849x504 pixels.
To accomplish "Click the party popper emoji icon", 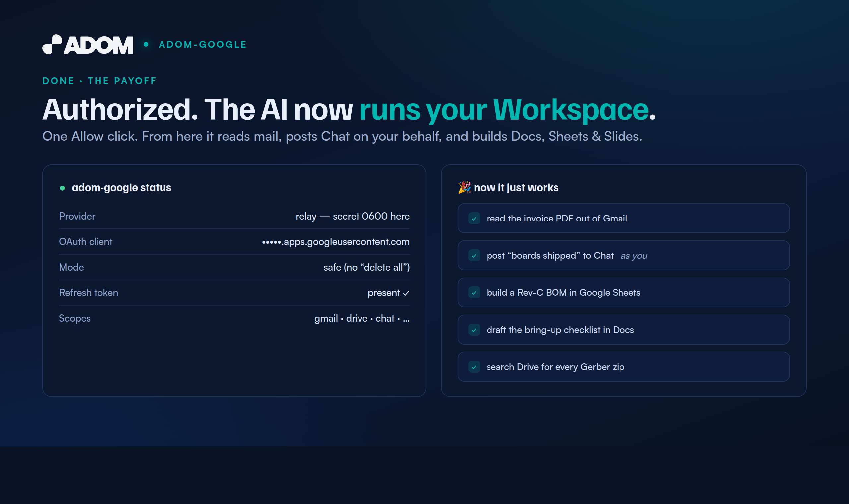I will pos(464,187).
